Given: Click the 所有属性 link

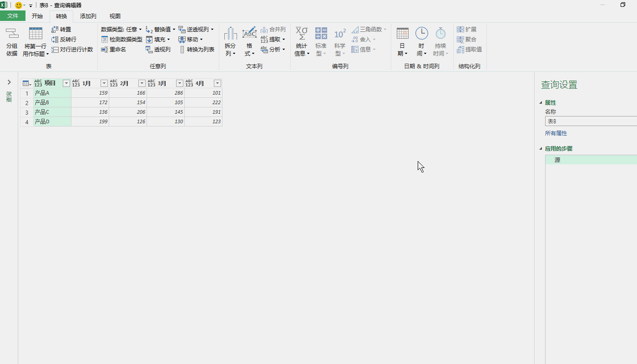Looking at the screenshot, I should [556, 133].
